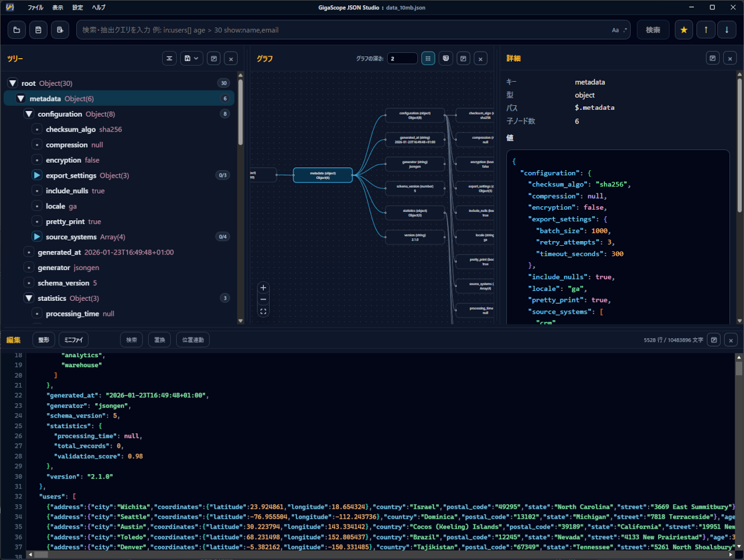Image resolution: width=744 pixels, height=560 pixels.
Task: Expand the export_settings Object(3) node
Action: pos(37,175)
